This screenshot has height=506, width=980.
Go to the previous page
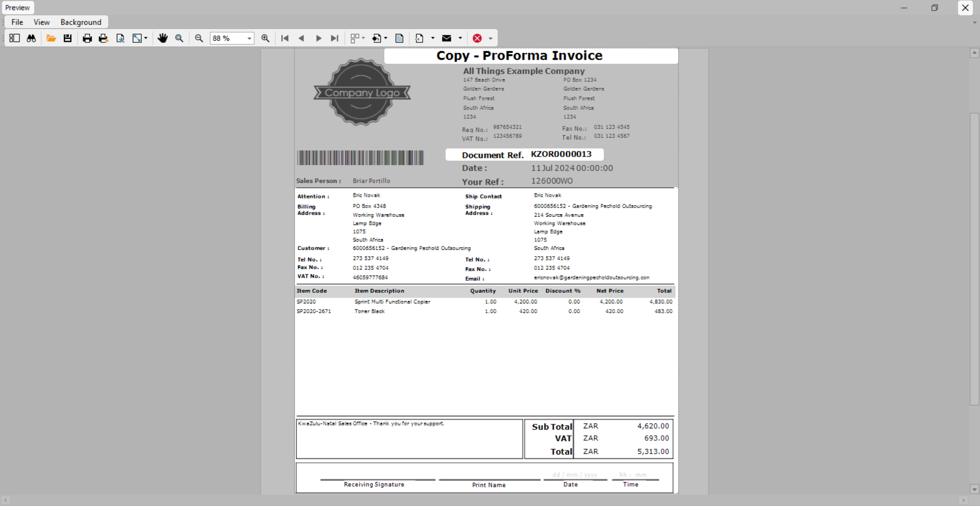tap(301, 38)
